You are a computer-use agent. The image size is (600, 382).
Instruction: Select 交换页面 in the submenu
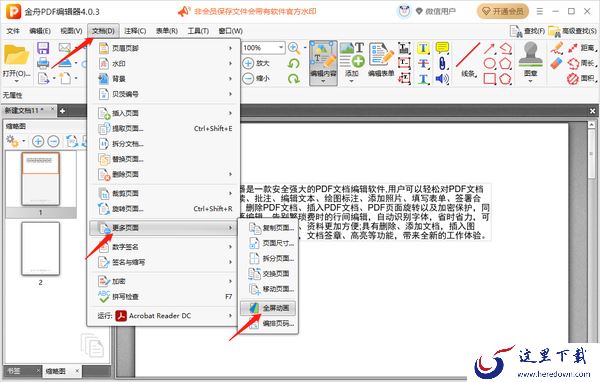click(268, 274)
